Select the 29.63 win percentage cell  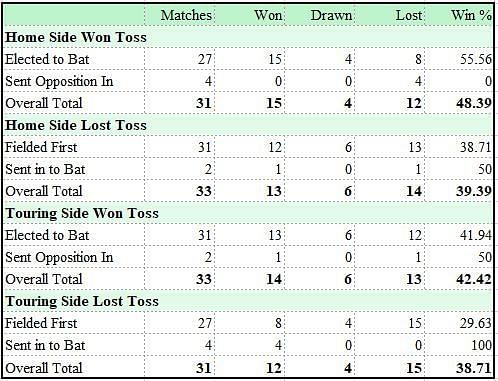[x=476, y=323]
